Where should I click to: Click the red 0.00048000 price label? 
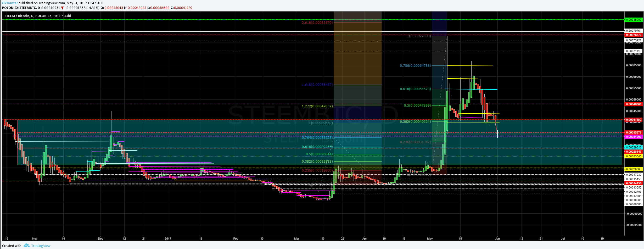click(634, 104)
